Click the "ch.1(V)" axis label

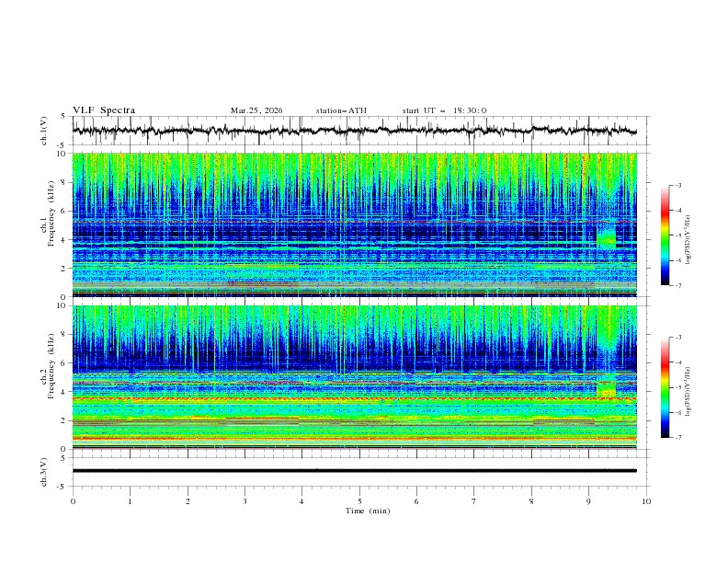click(44, 131)
